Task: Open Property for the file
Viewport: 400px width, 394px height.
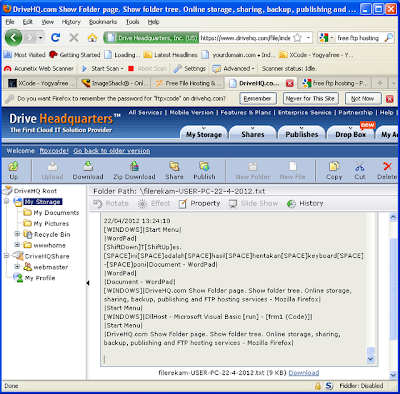Action: click(x=199, y=203)
